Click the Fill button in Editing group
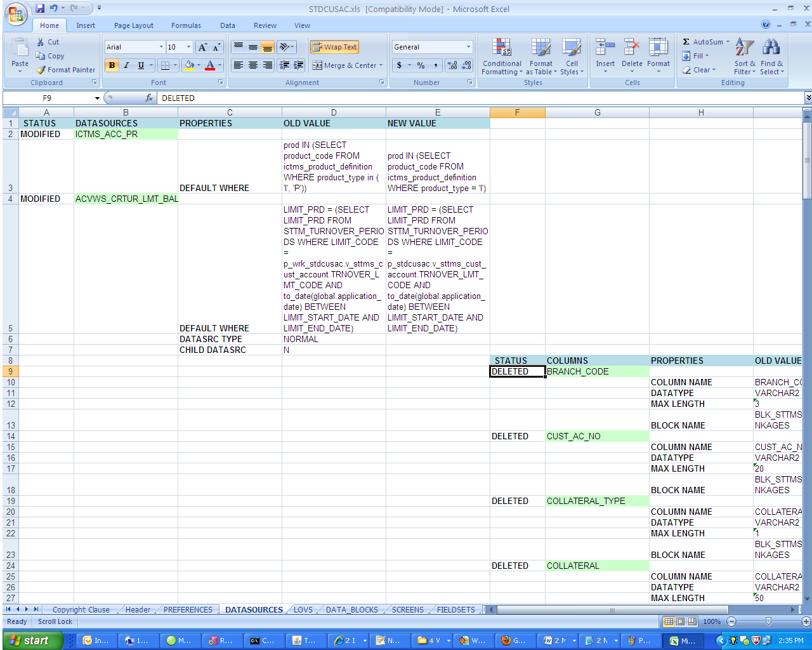 tap(696, 56)
